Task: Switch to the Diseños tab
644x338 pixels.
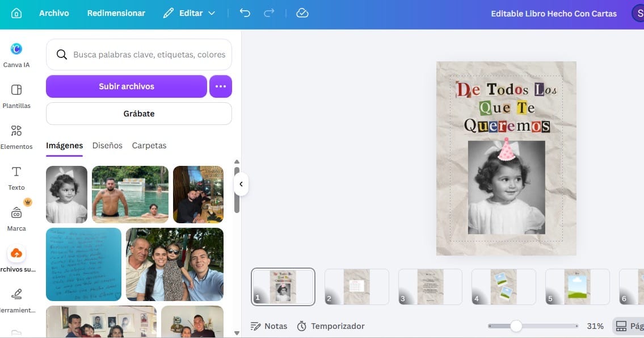Action: (x=107, y=145)
